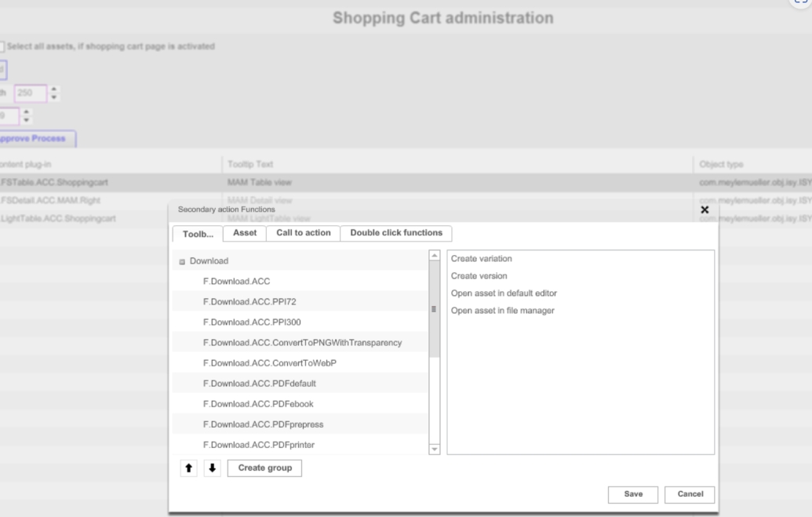This screenshot has height=517, width=812.
Task: Decrease the value in the lower number spinner
Action: (x=26, y=119)
